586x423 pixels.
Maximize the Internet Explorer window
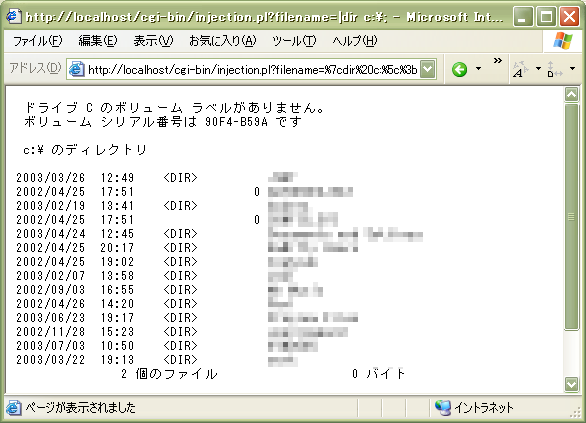546,16
